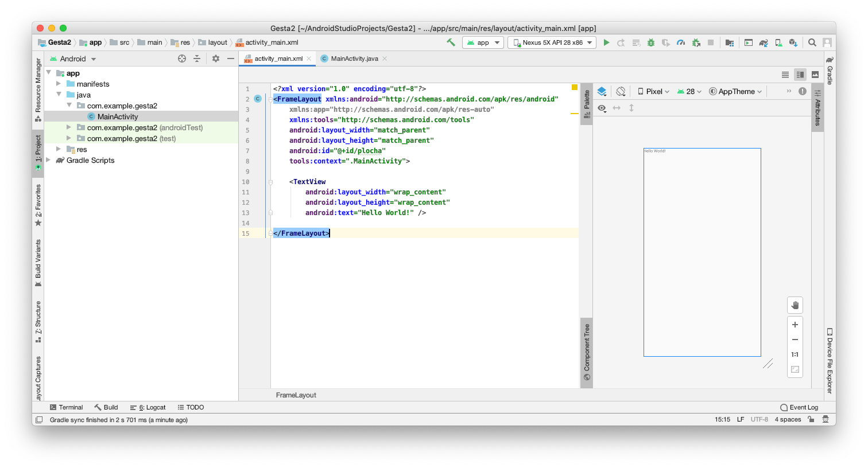Open the Logcat tool window tab
This screenshot has height=468, width=868.
coord(148,407)
